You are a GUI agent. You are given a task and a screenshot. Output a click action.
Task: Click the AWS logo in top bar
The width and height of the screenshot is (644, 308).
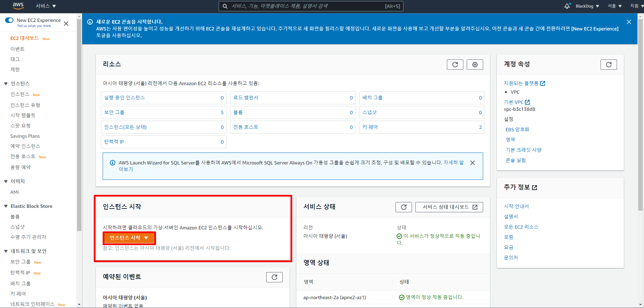[x=18, y=6]
